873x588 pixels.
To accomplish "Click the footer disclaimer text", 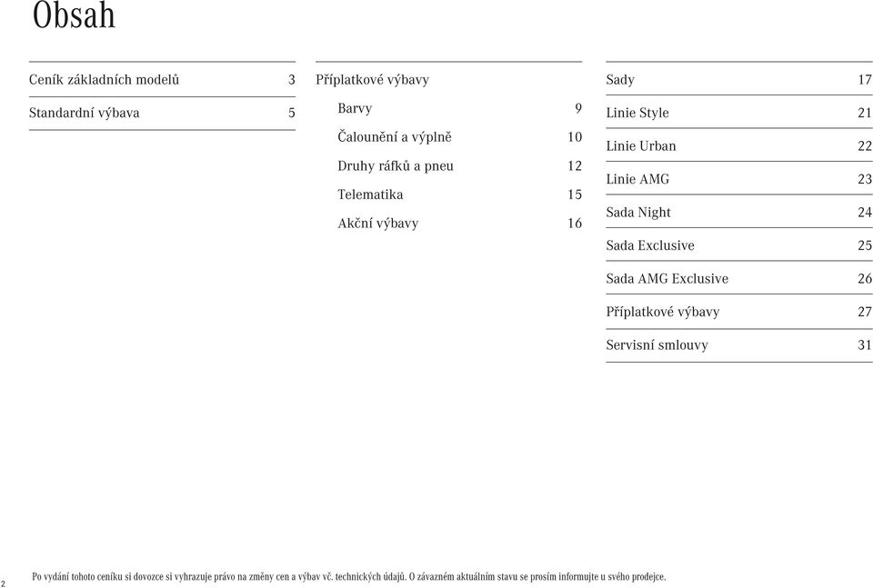I will pos(348,577).
